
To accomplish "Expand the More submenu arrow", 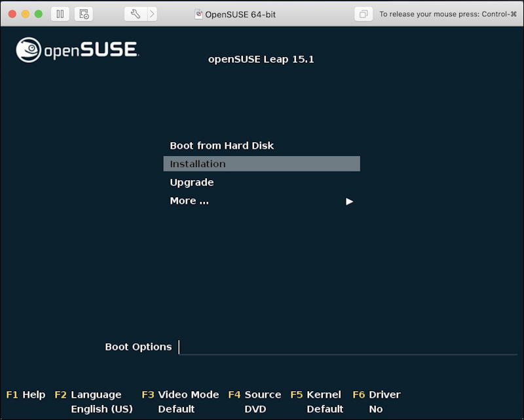I will [x=349, y=201].
